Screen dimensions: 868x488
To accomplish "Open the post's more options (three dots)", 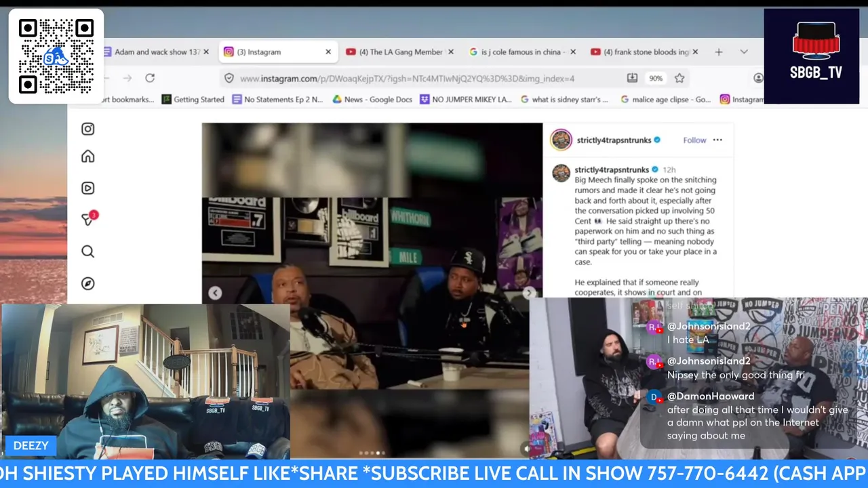I will pyautogui.click(x=717, y=140).
